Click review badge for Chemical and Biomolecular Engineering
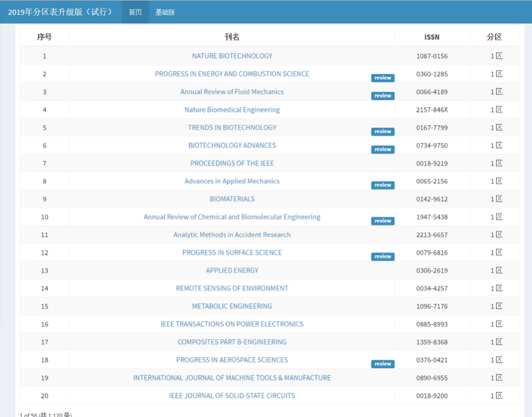Image resolution: width=532 pixels, height=417 pixels. 382,221
